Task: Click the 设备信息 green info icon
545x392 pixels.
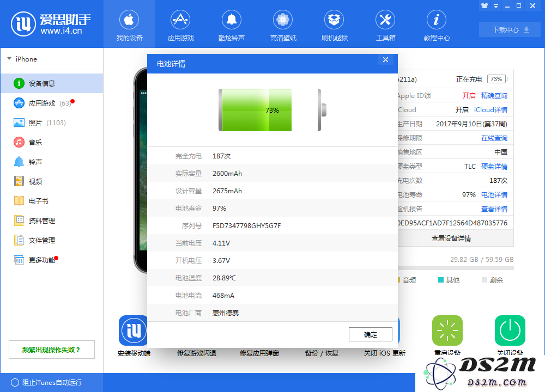Action: pos(19,83)
